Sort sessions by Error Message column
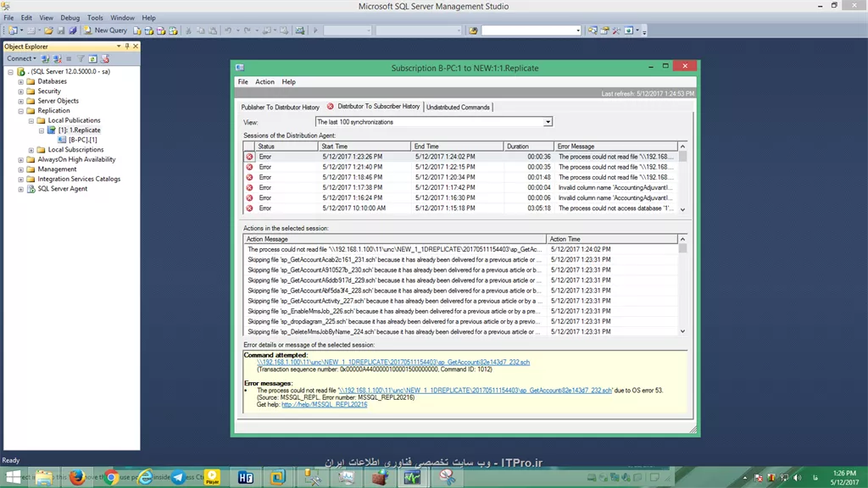Viewport: 868px width, 488px height. click(x=615, y=147)
